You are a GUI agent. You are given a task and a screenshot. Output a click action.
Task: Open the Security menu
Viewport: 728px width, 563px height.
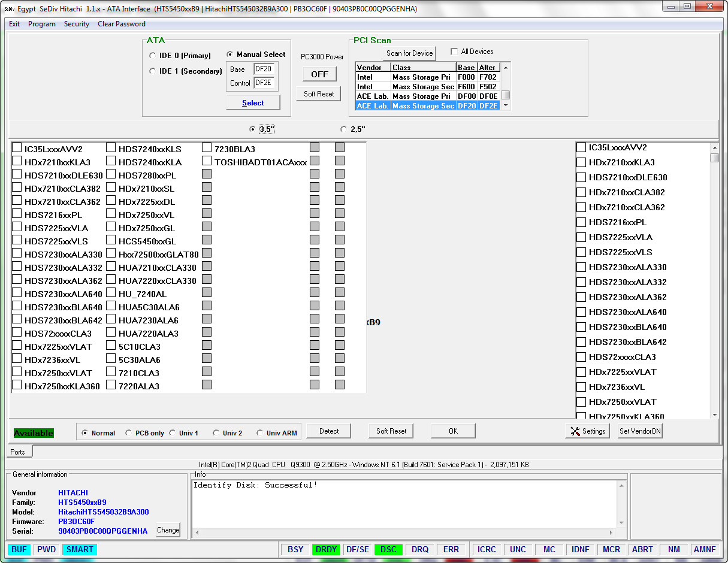[x=77, y=24]
